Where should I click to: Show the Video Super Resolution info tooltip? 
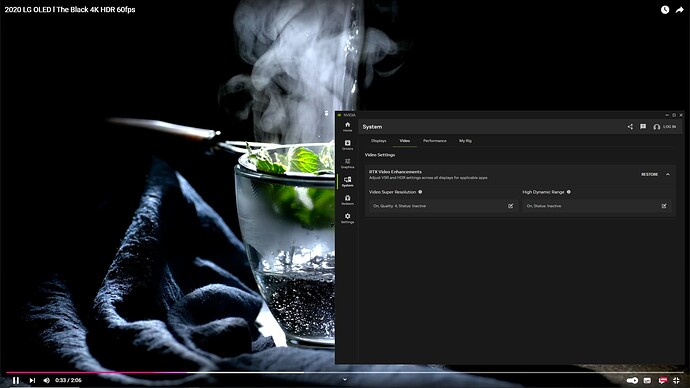pos(420,192)
